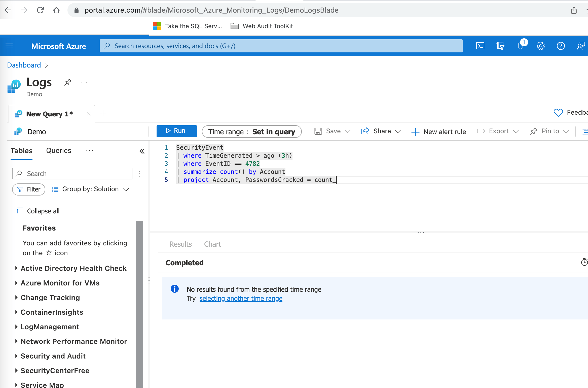Image resolution: width=588 pixels, height=388 pixels.
Task: Open Azure Cloud Shell icon
Action: pyautogui.click(x=480, y=46)
